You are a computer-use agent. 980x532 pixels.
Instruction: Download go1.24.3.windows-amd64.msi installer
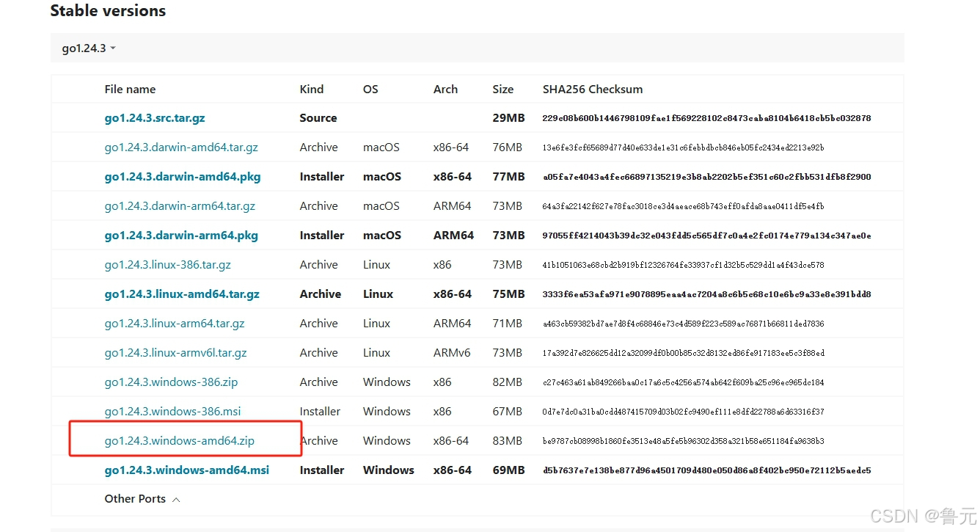(x=187, y=470)
